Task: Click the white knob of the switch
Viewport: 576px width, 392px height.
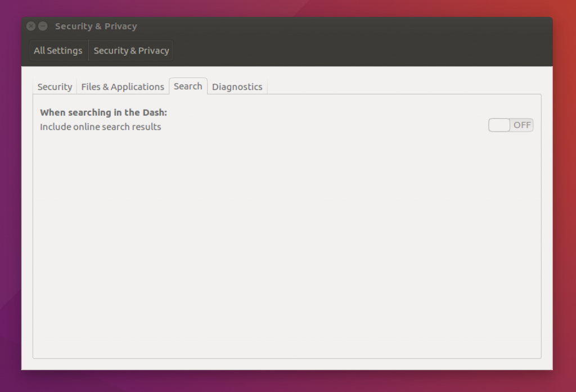Action: [499, 125]
